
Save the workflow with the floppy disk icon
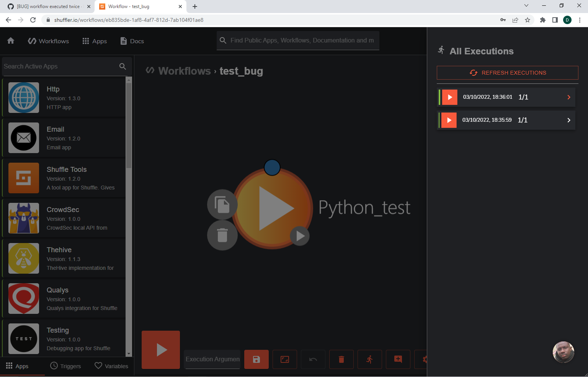tap(256, 359)
